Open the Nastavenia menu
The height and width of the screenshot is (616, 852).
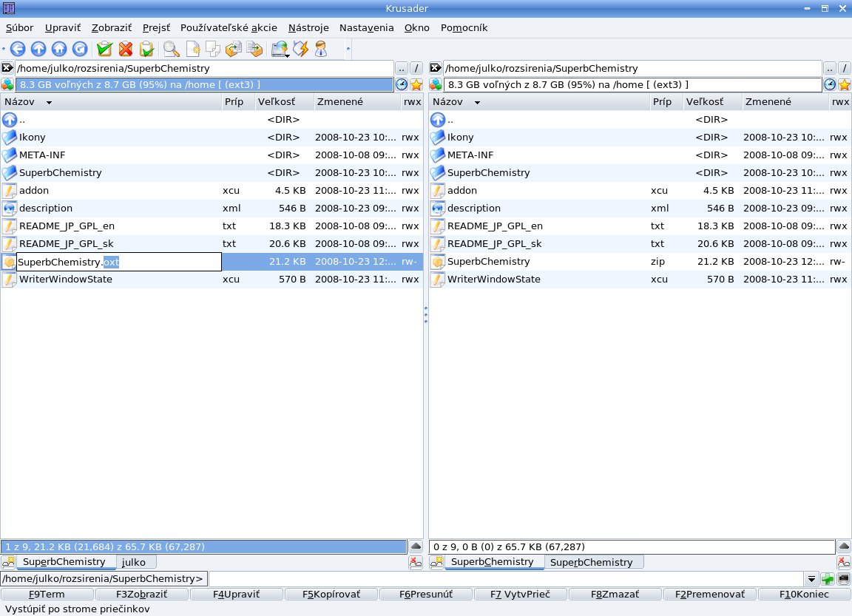(x=366, y=27)
